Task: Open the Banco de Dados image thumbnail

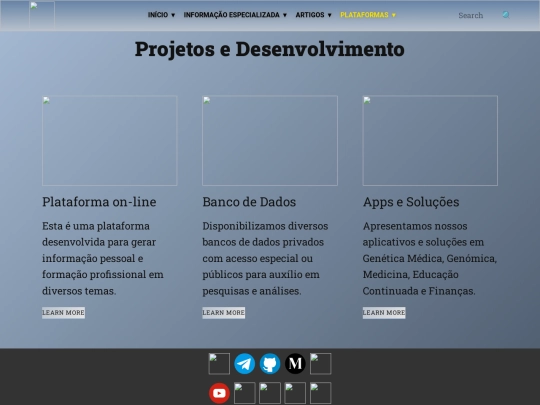Action: [270, 141]
